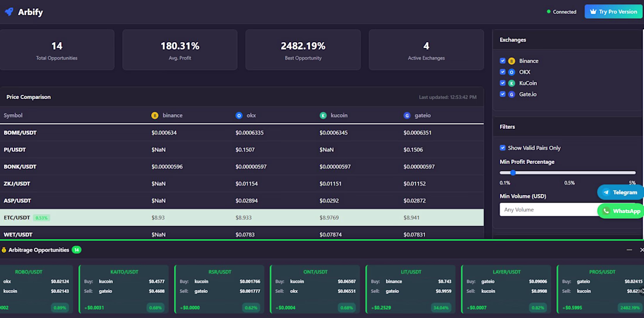Click the $0.02894 okx price for ASP

(247, 200)
